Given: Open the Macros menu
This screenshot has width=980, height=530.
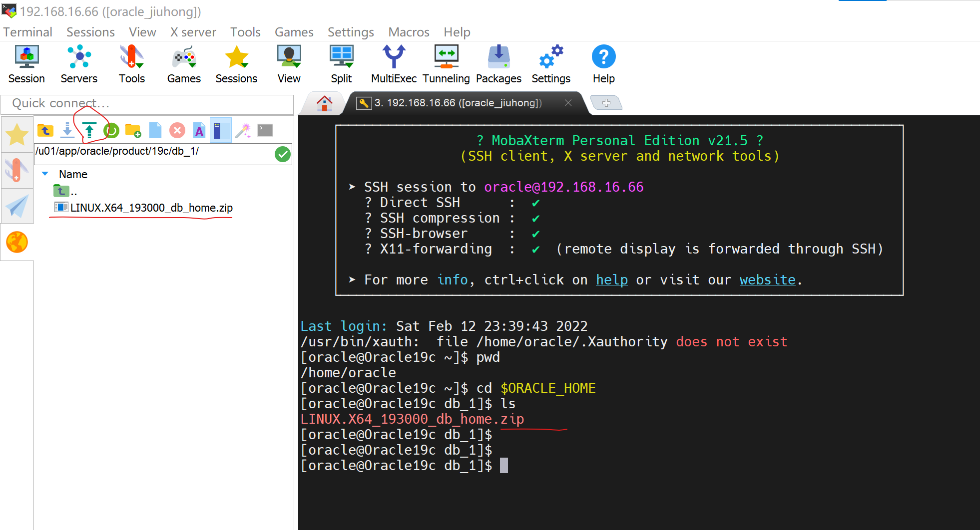Looking at the screenshot, I should (409, 32).
